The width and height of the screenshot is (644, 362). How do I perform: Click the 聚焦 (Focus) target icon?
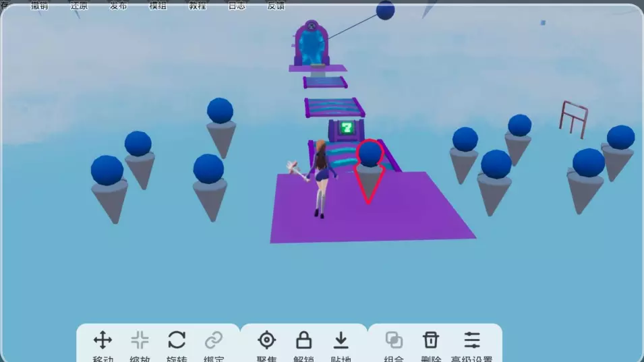(x=267, y=340)
